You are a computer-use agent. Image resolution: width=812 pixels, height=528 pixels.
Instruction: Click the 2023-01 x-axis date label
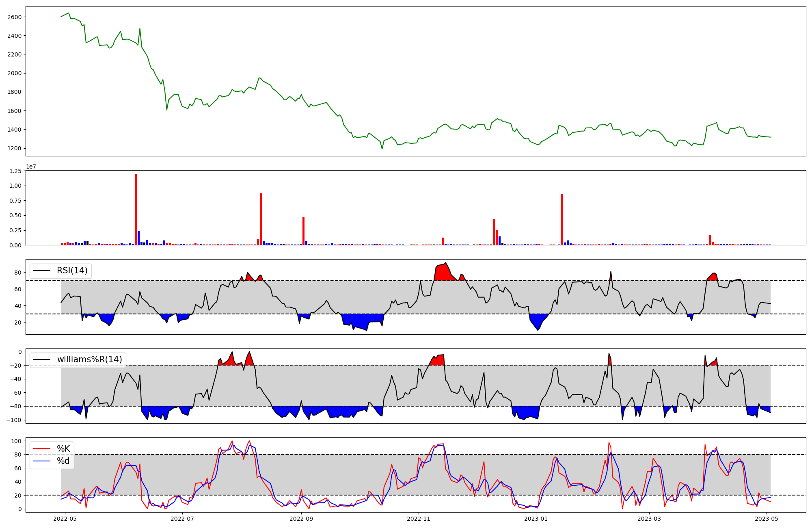coord(536,519)
